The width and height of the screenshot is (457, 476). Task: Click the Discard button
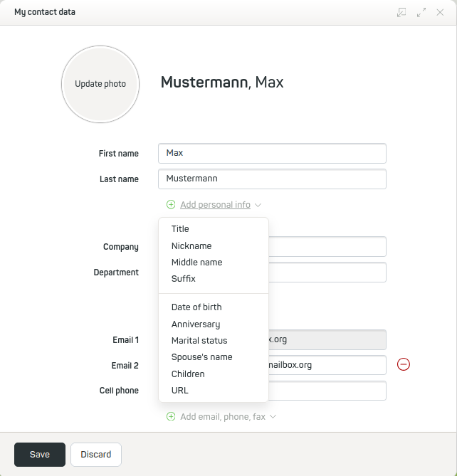[x=96, y=455]
